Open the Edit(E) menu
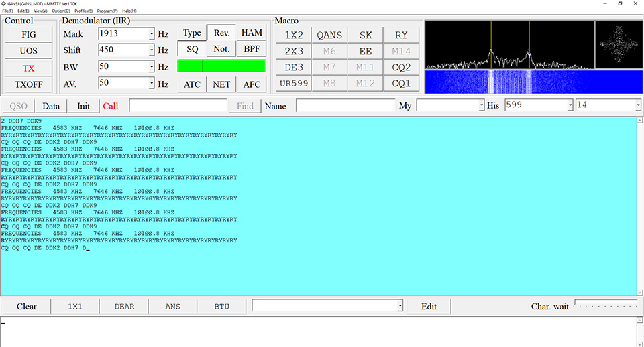Image resolution: width=644 pixels, height=347 pixels. point(23,11)
